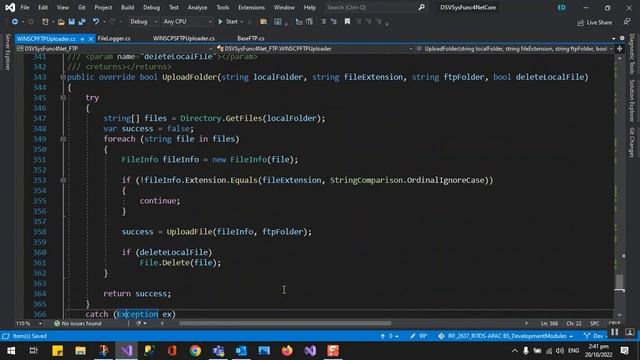Collapse the try block at line 345
Image resolution: width=640 pixels, height=360 pixels.
pyautogui.click(x=63, y=98)
